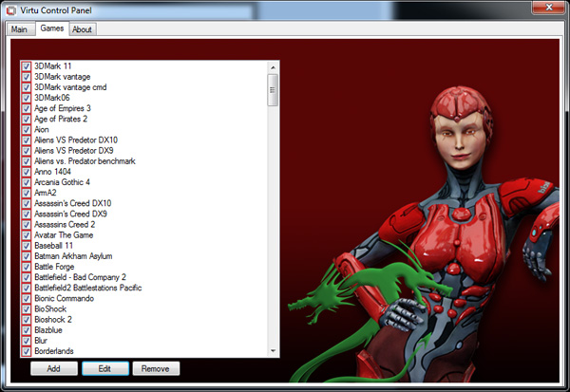Click the Virtu Control Panel title bar icon
This screenshot has width=570, height=392.
pyautogui.click(x=11, y=10)
